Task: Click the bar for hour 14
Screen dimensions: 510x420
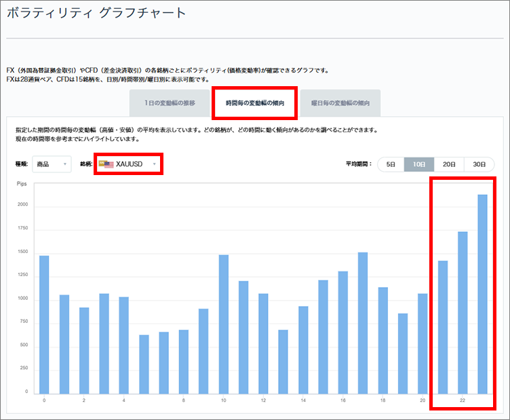Action: point(303,349)
